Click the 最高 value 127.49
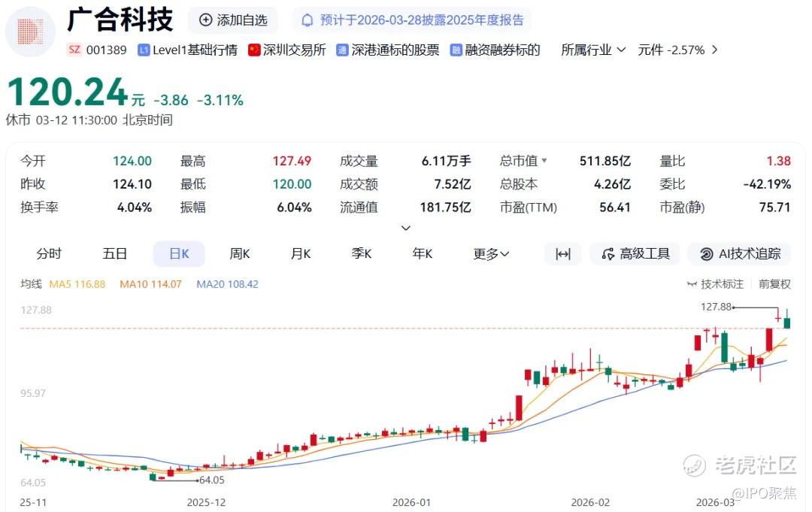Screen dimensions: 812x512 click(x=292, y=161)
